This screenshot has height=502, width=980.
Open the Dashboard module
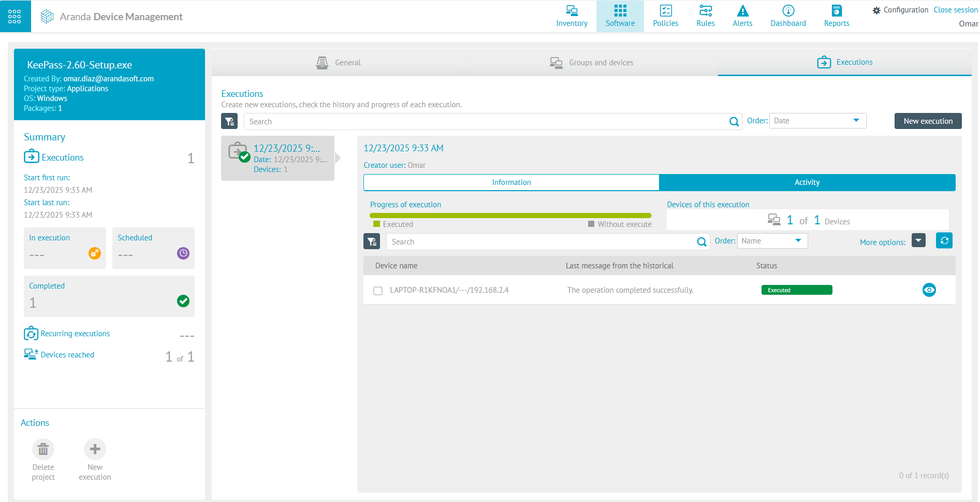pyautogui.click(x=788, y=17)
